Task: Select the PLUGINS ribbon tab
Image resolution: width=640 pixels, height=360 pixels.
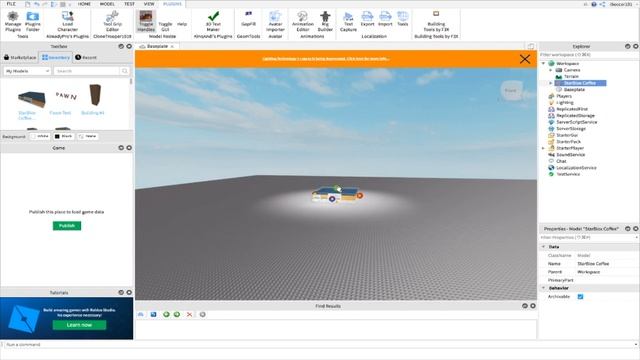Action: (172, 4)
